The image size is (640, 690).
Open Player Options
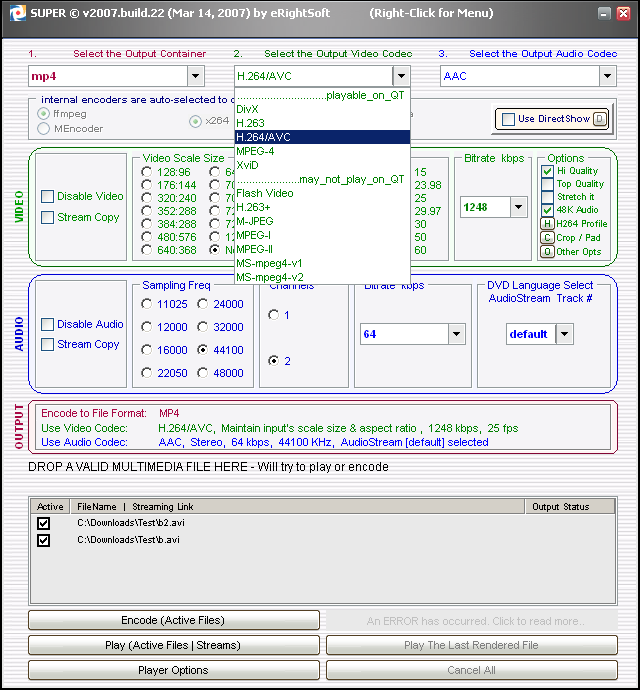pyautogui.click(x=174, y=670)
